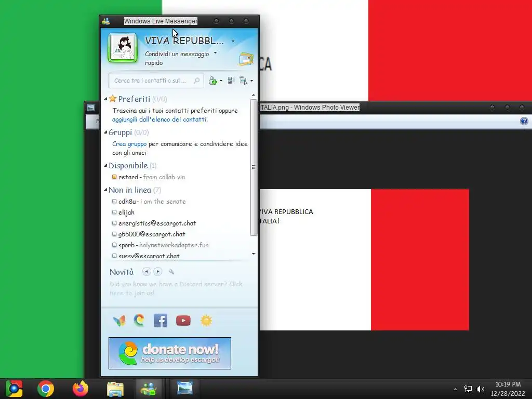This screenshot has width=532, height=399.
Task: Show hidden tray icons arrow
Action: (455, 389)
